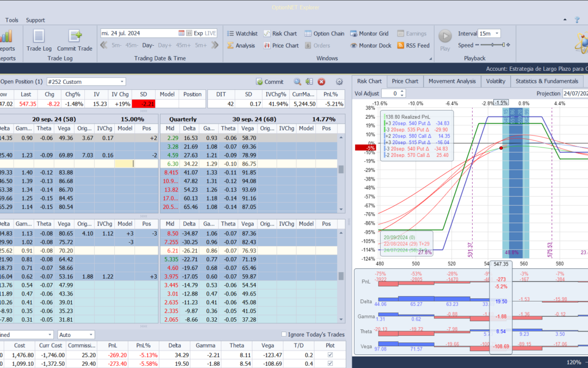Toggle the Plot checkbox in the -269.20 row
The image size is (588, 368).
[x=330, y=355]
